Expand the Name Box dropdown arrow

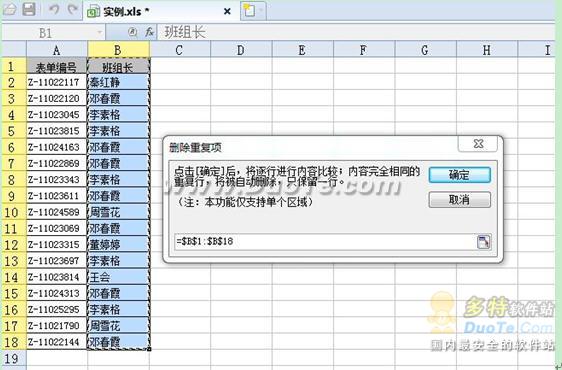99,33
